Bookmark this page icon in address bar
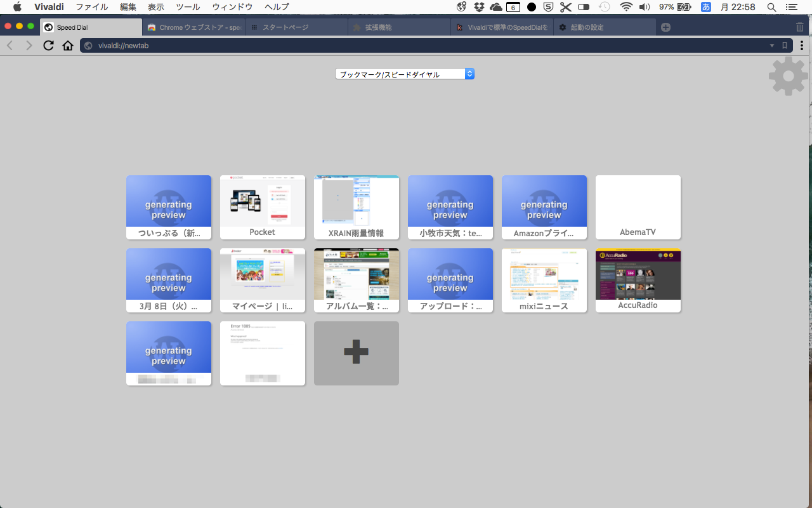Screen dimensions: 812x508 click(785, 46)
